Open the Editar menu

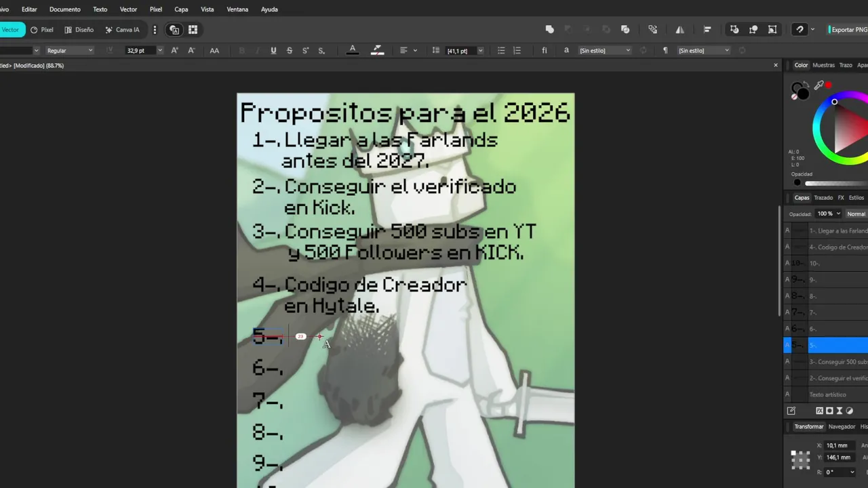pos(29,9)
